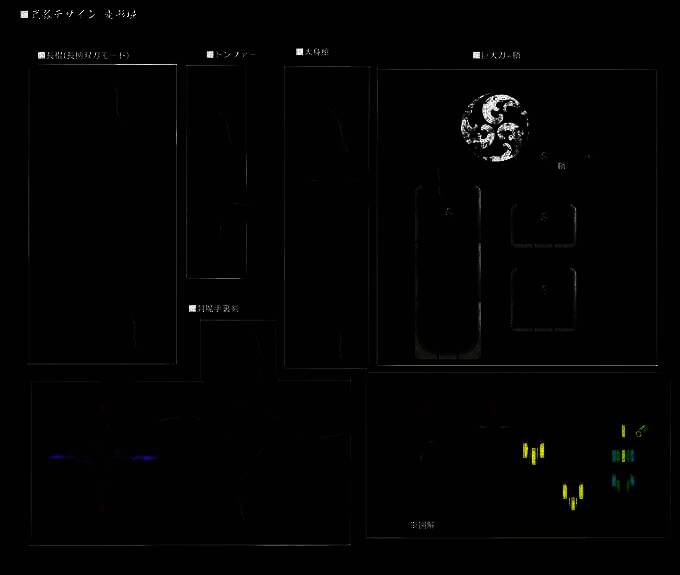Click the top yellow-green marker at right
The height and width of the screenshot is (575, 680).
[623, 431]
